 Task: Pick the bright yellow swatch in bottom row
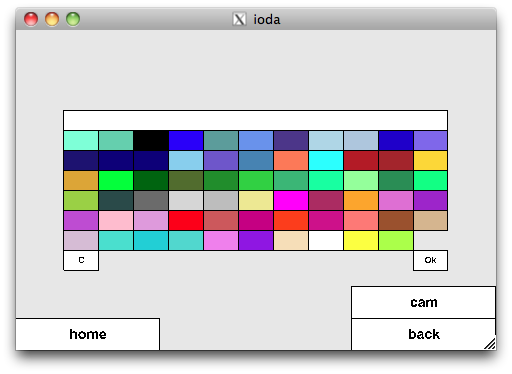(361, 241)
